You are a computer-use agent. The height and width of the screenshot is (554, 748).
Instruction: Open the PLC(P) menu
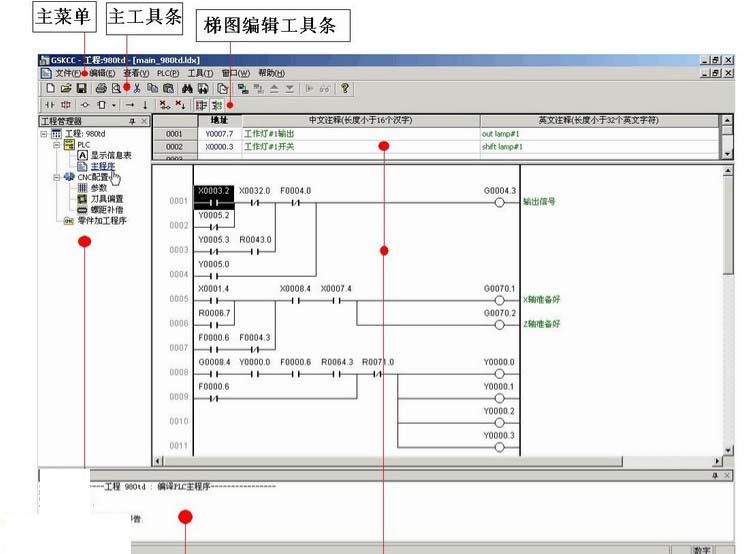pos(168,73)
